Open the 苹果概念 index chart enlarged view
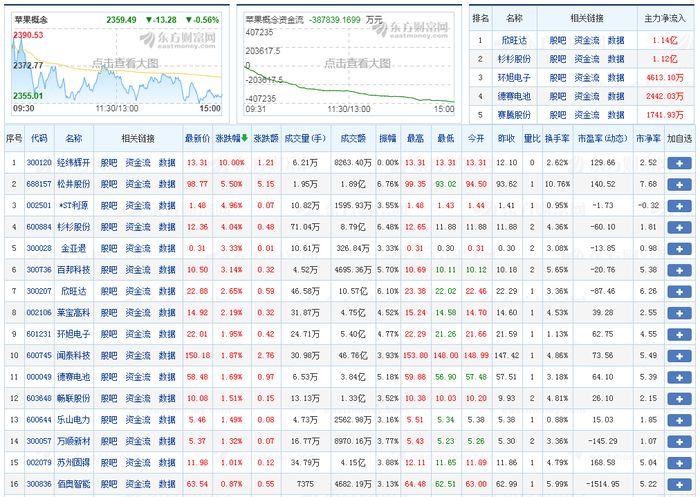 [x=117, y=64]
